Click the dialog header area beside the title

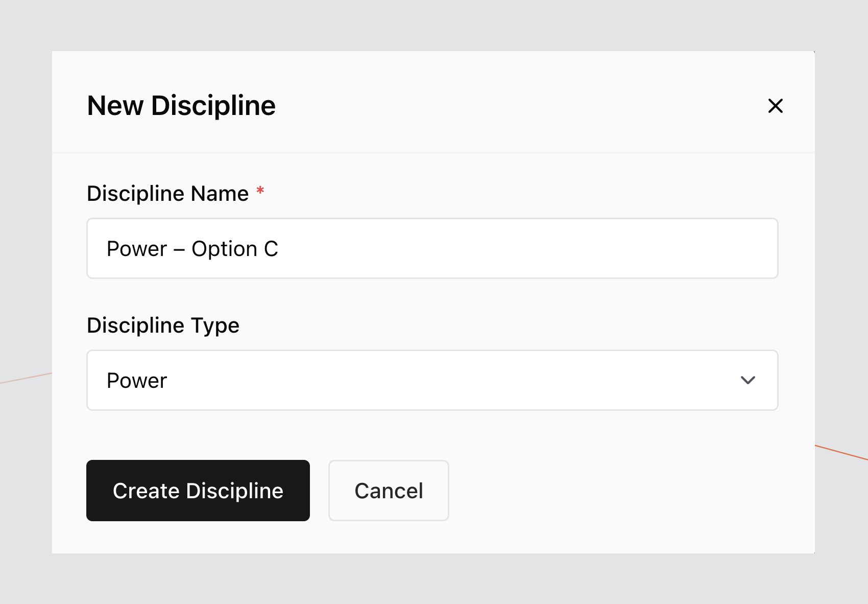[511, 106]
